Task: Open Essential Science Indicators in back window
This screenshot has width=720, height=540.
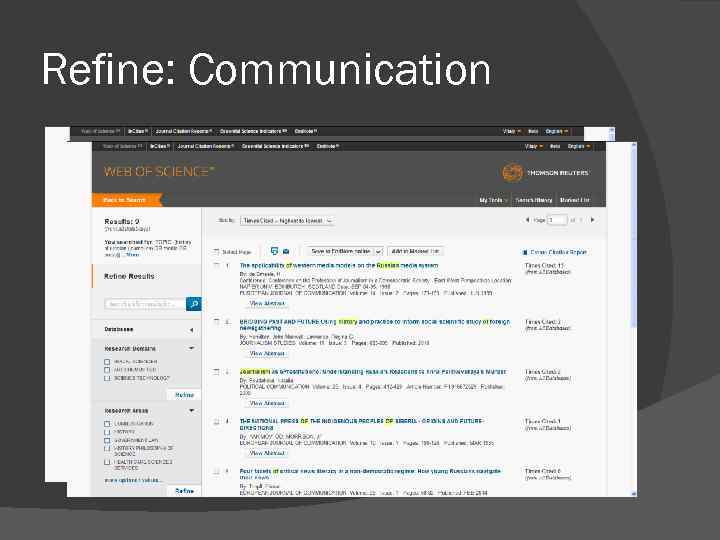Action: tap(253, 131)
